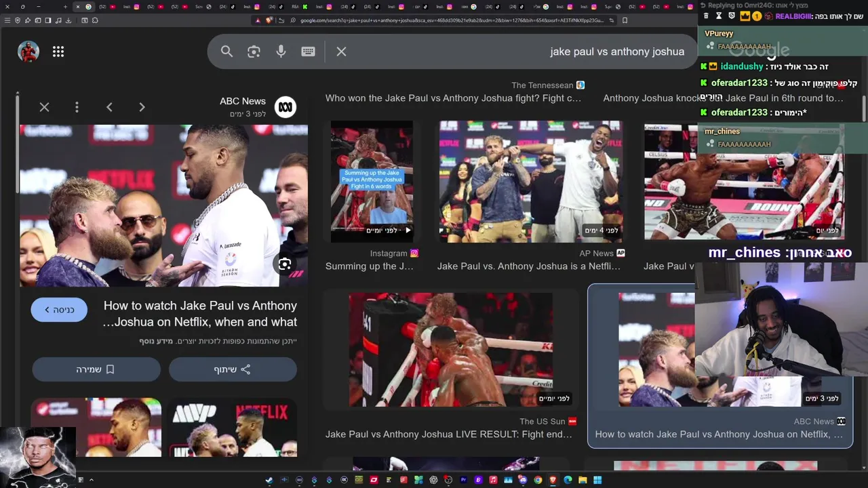868x488 pixels.
Task: Close the active Google tab
Action: click(78, 7)
